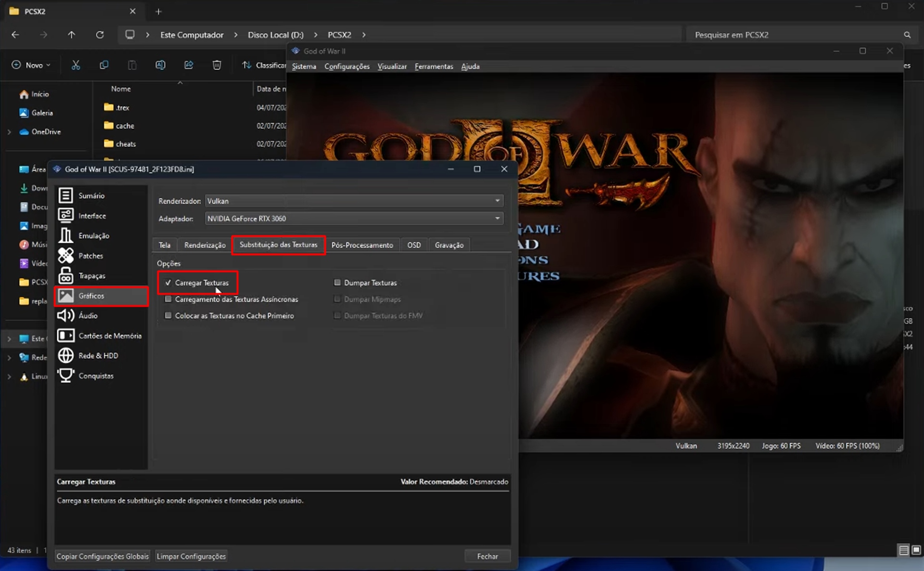Switch to the Pós-Processamento tab
Image resolution: width=924 pixels, height=571 pixels.
[362, 245]
